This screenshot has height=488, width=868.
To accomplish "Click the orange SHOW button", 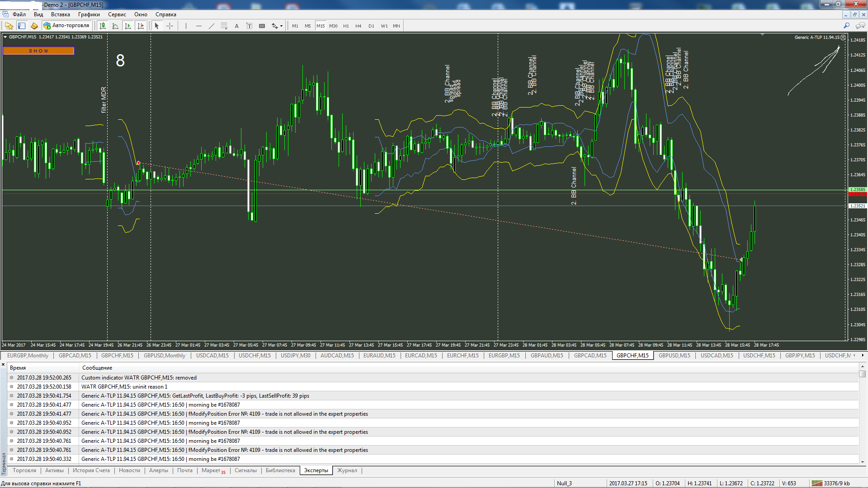I will [x=38, y=51].
